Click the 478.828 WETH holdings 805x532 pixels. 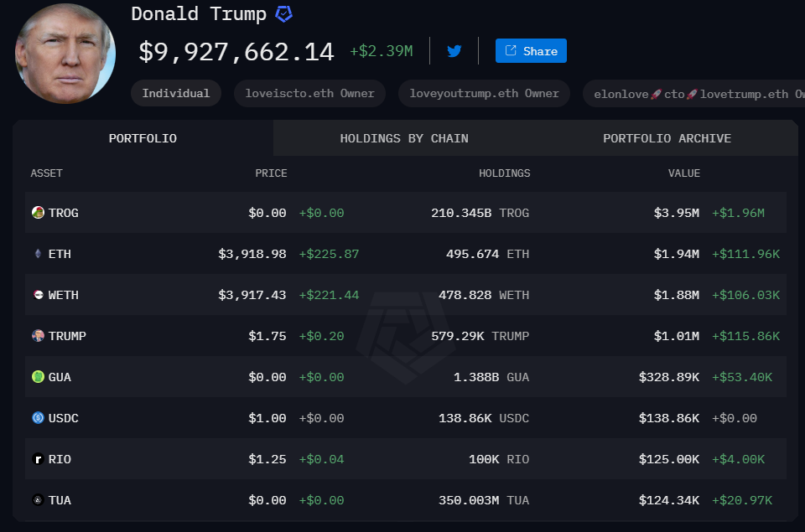coord(484,295)
